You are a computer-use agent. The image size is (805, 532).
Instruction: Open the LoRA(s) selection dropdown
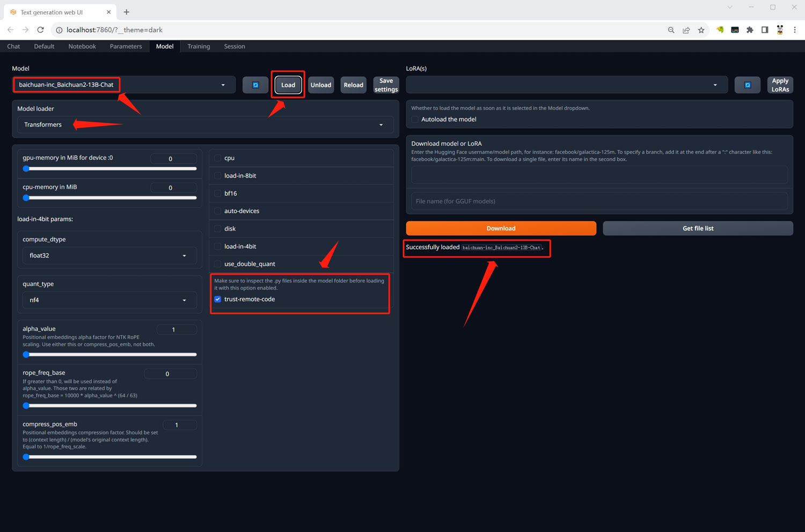pyautogui.click(x=567, y=85)
